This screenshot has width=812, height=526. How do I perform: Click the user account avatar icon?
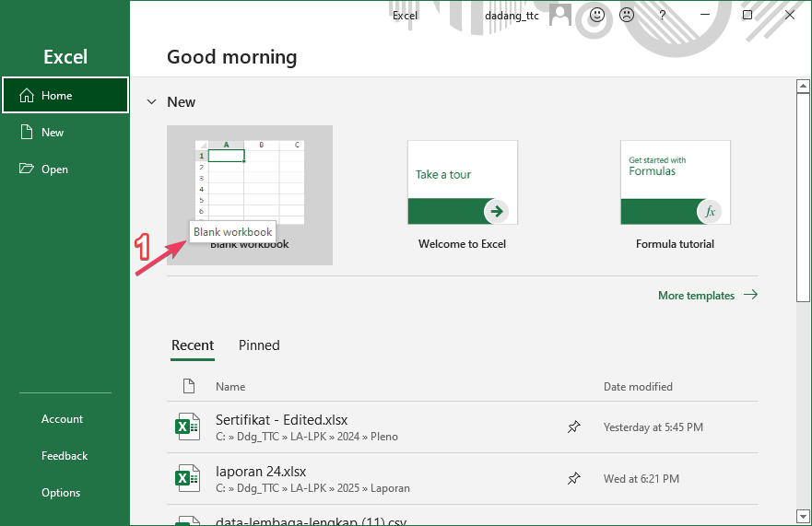point(560,16)
